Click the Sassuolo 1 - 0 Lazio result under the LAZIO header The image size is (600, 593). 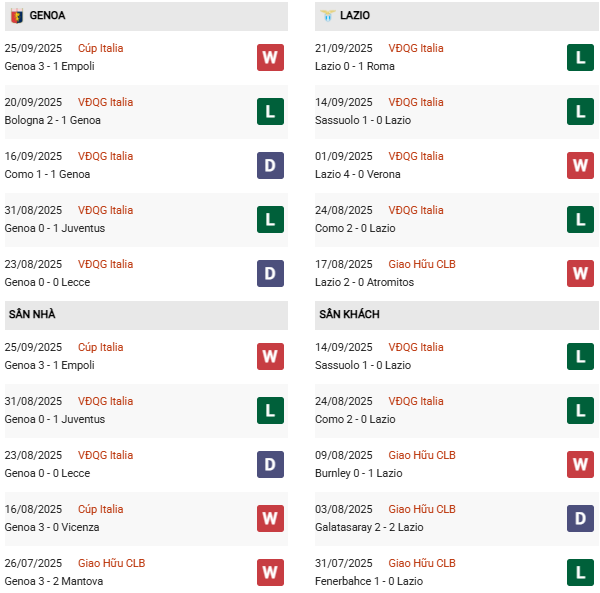(362, 120)
